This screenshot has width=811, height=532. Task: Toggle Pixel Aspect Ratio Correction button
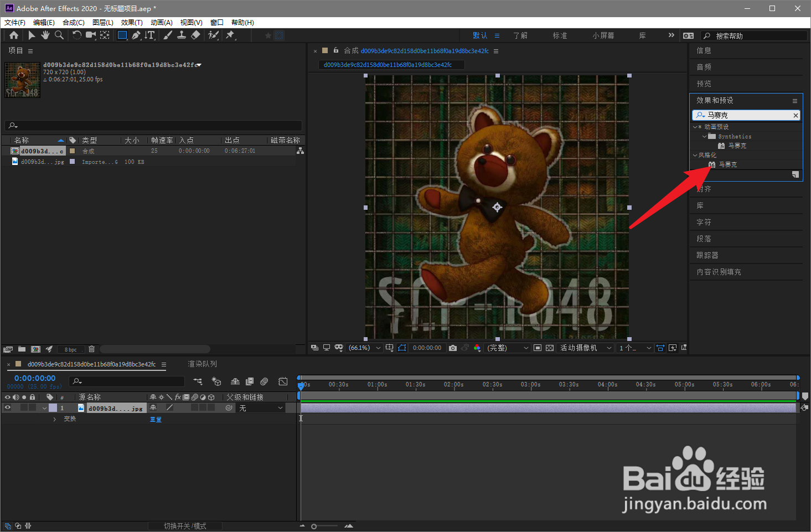point(660,348)
